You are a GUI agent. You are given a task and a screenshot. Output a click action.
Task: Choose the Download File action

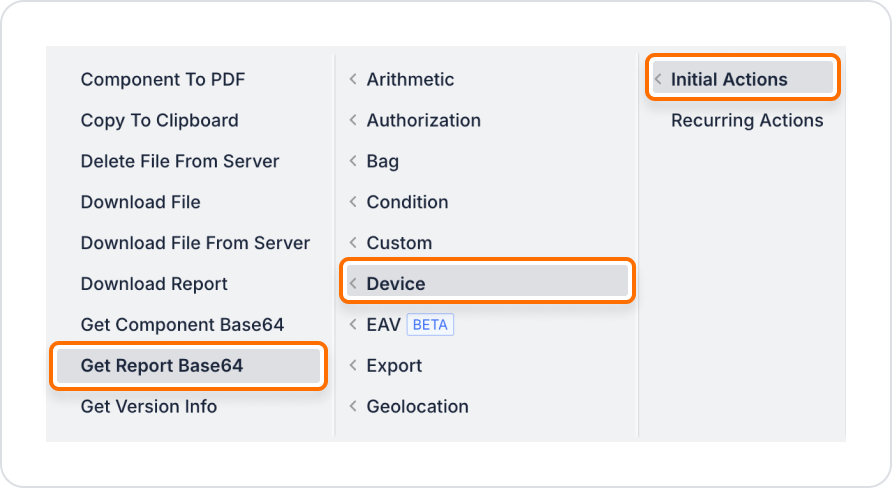click(x=141, y=202)
